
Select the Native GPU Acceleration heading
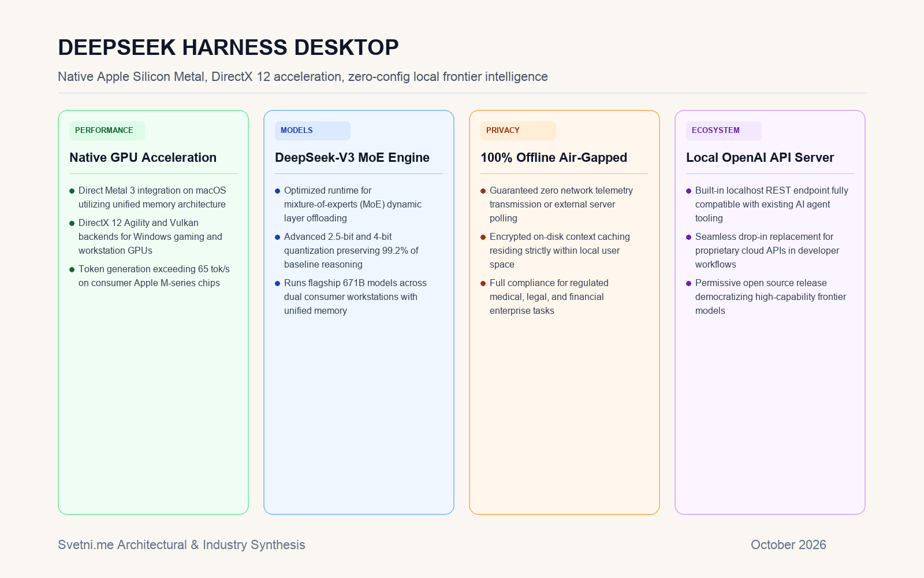pyautogui.click(x=143, y=158)
